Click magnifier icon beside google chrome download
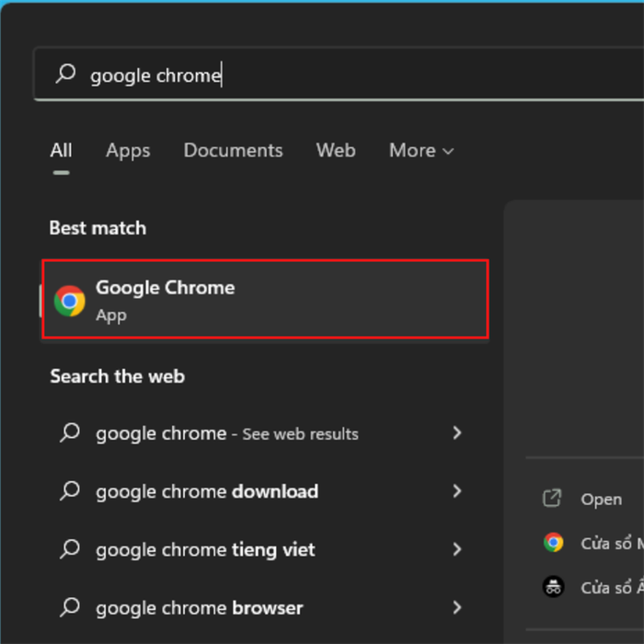Screen dimensions: 644x644 [70, 490]
